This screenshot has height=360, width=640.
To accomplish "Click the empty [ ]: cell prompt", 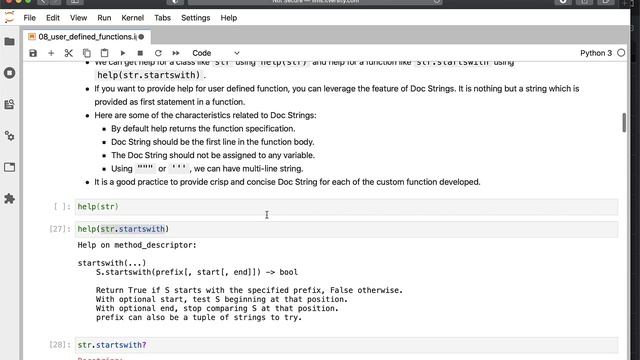I will click(62, 207).
